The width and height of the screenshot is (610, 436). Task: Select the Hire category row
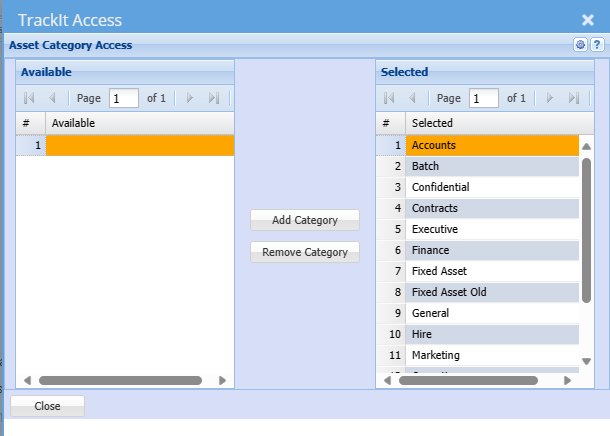pyautogui.click(x=478, y=334)
